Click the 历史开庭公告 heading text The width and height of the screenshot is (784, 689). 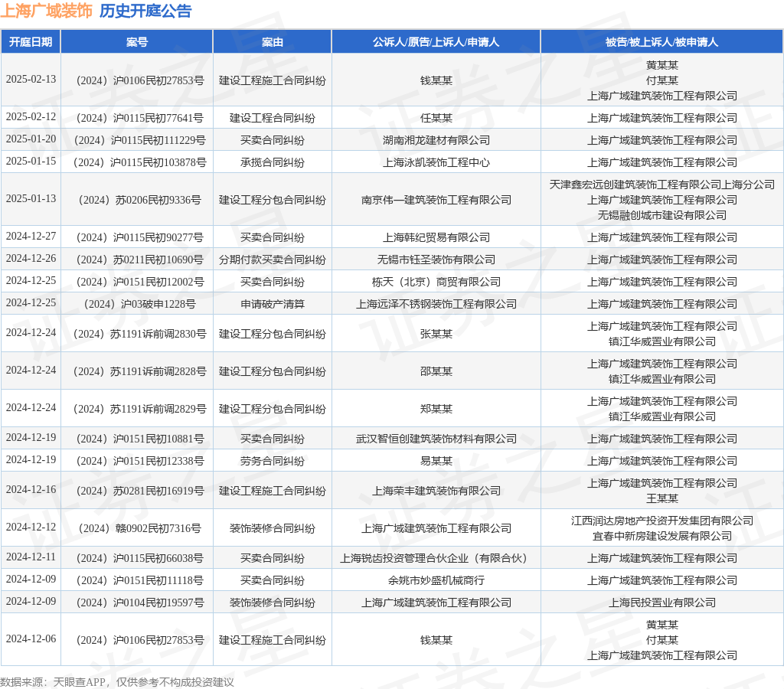pos(145,11)
